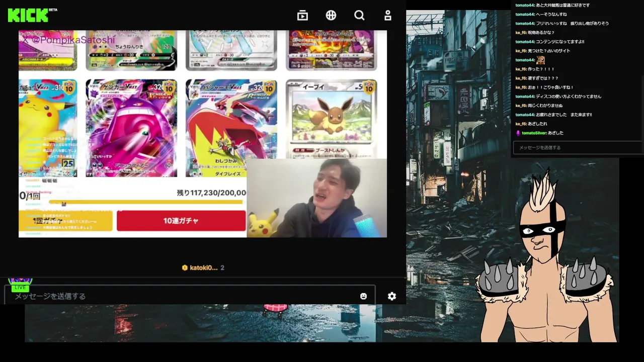Screen dimensions: 644x362
Task: Select the Pikachu VMAX card thumbnail
Action: click(x=48, y=128)
